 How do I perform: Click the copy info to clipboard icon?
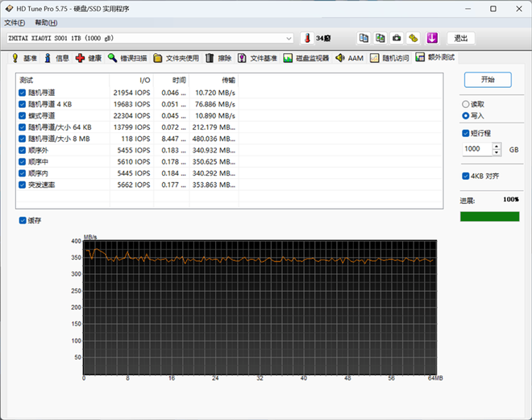coord(364,38)
